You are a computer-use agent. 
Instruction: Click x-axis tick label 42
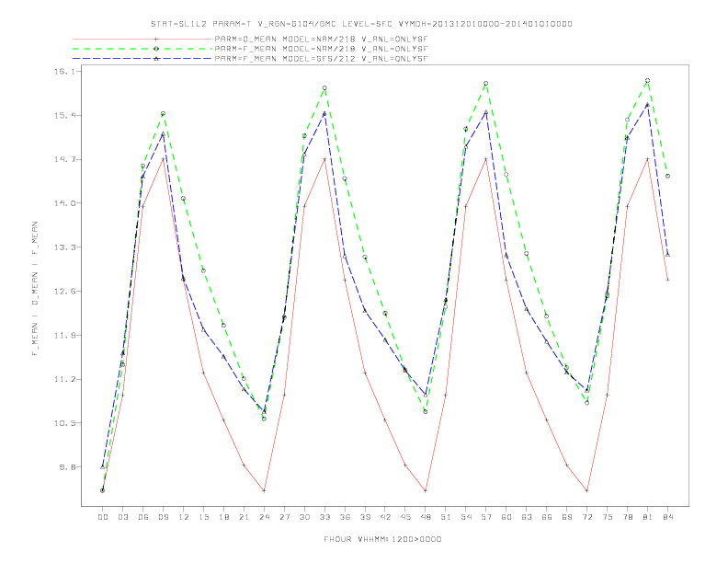tap(385, 517)
